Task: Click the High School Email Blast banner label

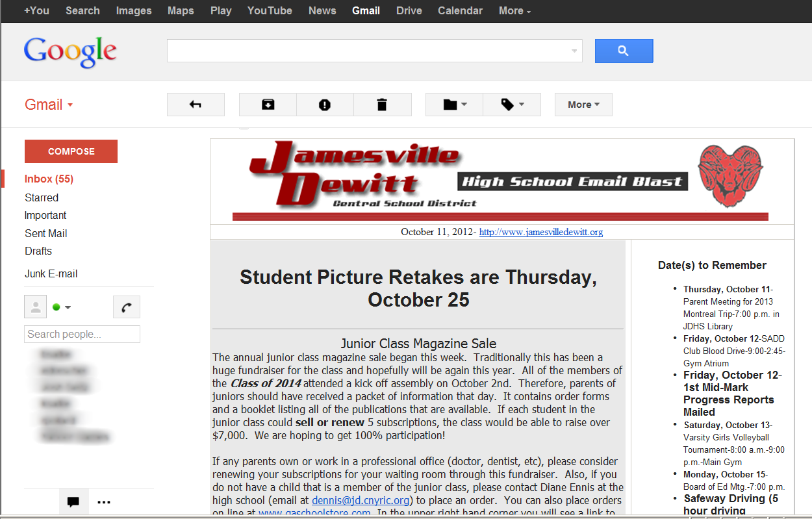Action: [572, 181]
